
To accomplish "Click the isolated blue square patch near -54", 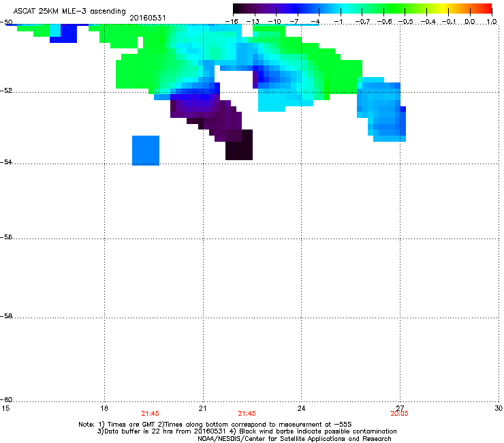I will point(146,151).
